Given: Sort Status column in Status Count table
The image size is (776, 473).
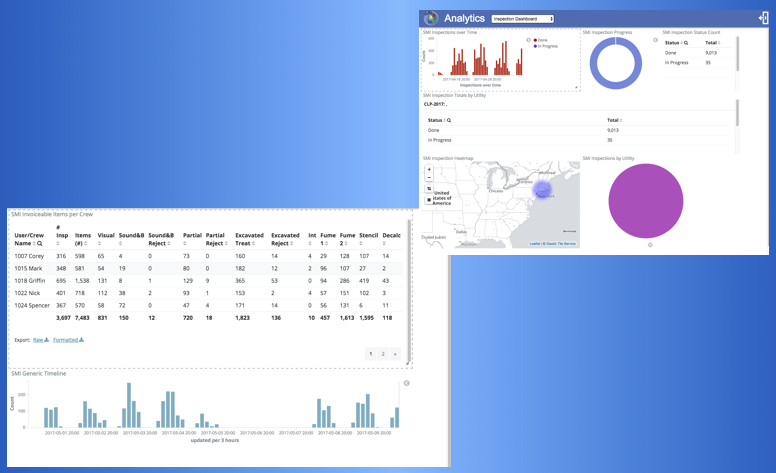Looking at the screenshot, I should (x=681, y=43).
